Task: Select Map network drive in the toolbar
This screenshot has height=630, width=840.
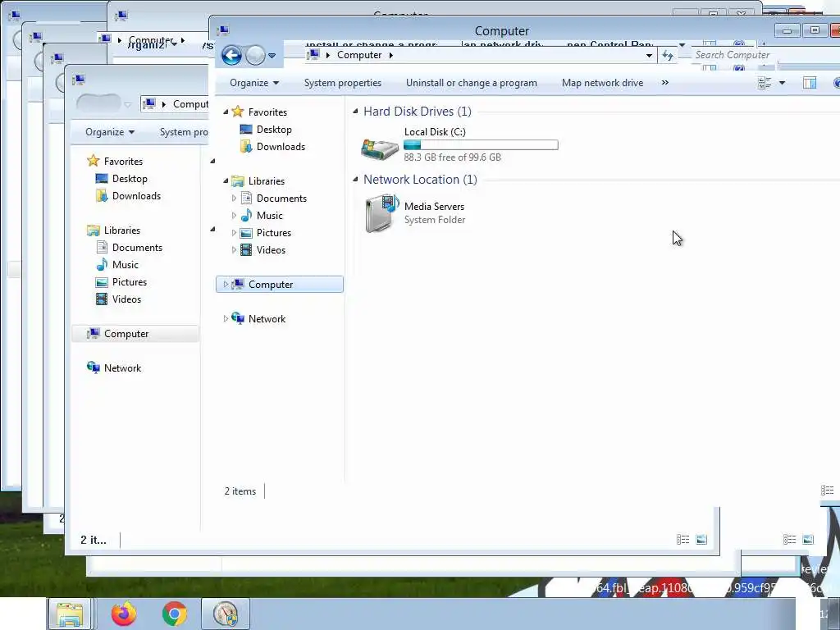Action: click(602, 83)
